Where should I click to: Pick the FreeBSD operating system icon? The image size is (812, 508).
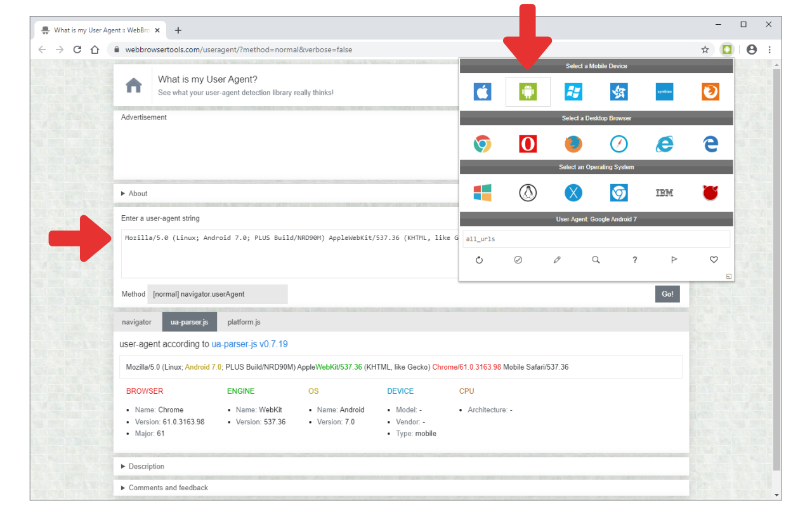pos(710,192)
